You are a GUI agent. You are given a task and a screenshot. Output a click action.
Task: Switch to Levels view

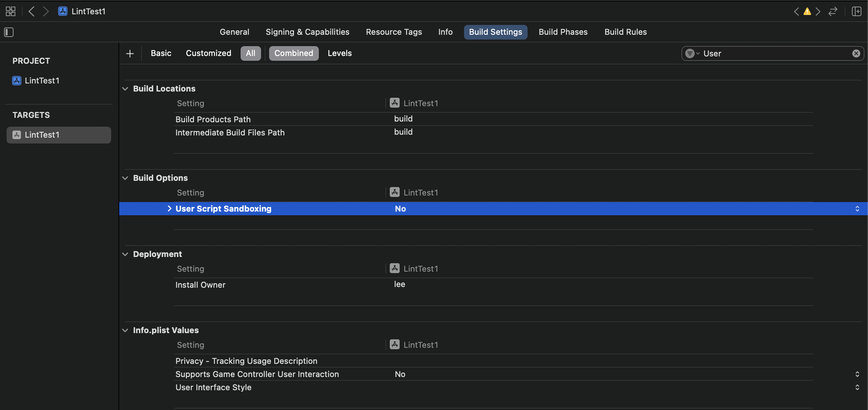pos(339,53)
